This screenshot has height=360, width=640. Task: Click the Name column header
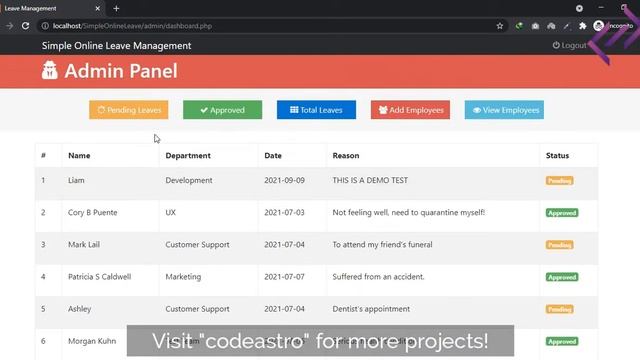79,156
